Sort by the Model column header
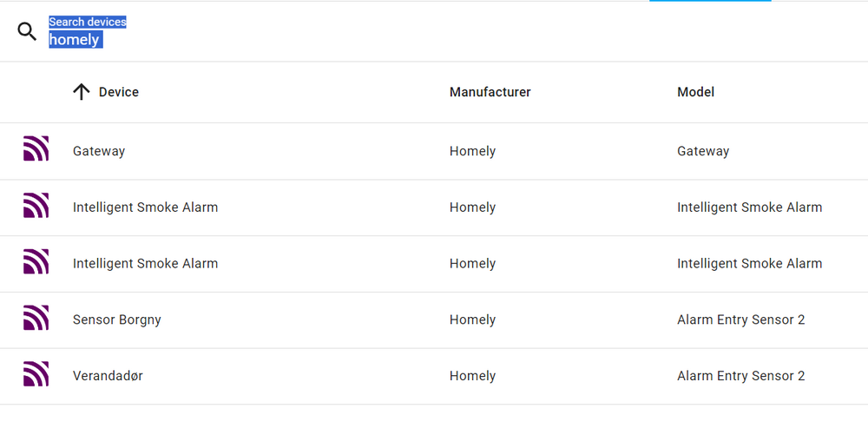Screen dimensions: 868x448 click(x=695, y=92)
